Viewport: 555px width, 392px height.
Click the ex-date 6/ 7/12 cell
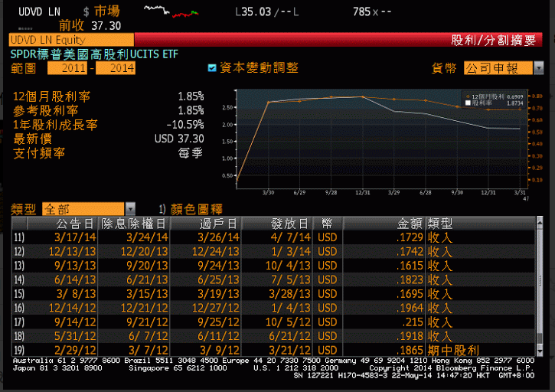coord(148,336)
